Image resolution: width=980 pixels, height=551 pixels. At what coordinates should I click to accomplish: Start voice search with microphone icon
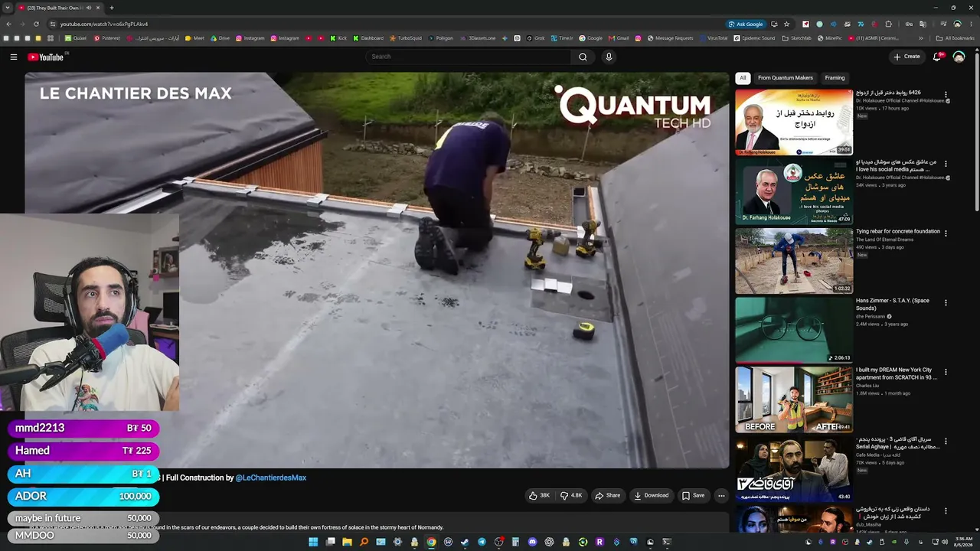pos(609,57)
